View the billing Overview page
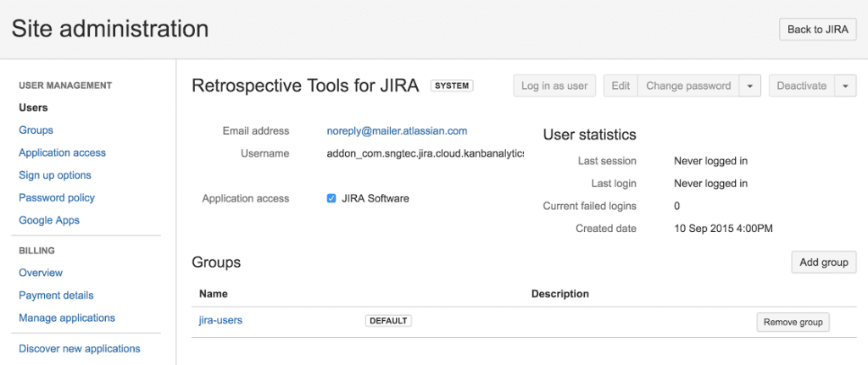This screenshot has height=365, width=868. click(41, 273)
